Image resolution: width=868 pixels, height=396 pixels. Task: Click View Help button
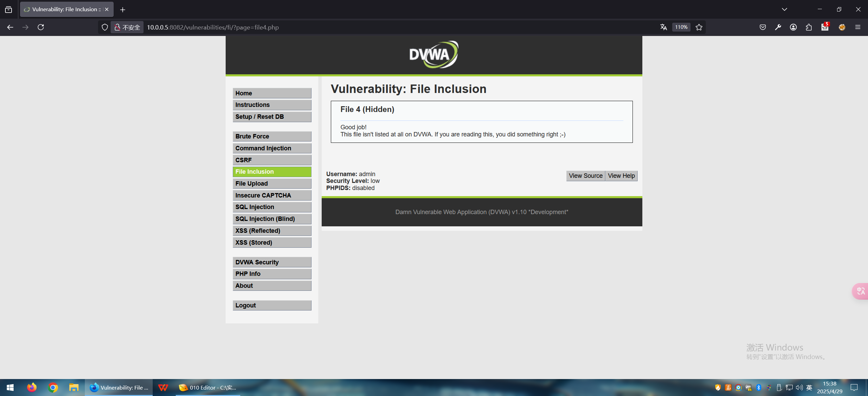621,176
